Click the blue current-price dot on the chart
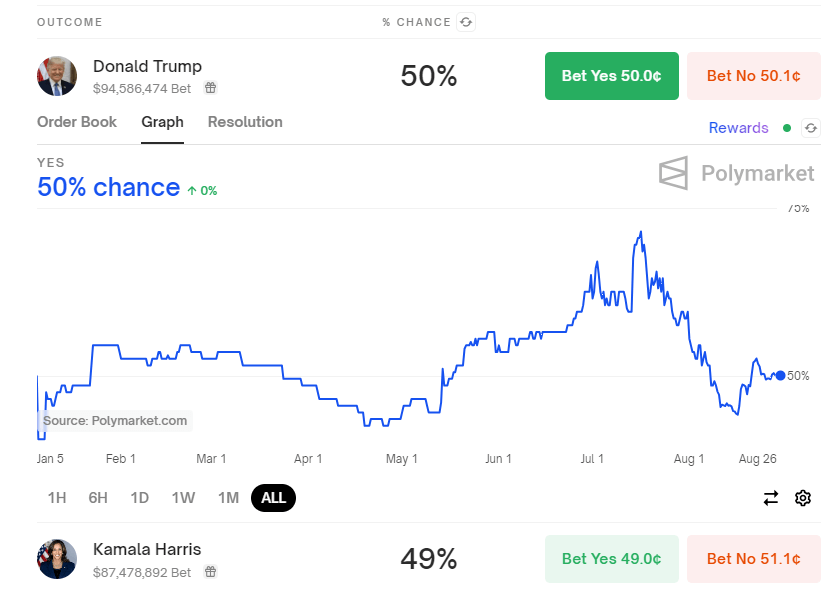Viewport: 838px width, 592px height. [780, 375]
